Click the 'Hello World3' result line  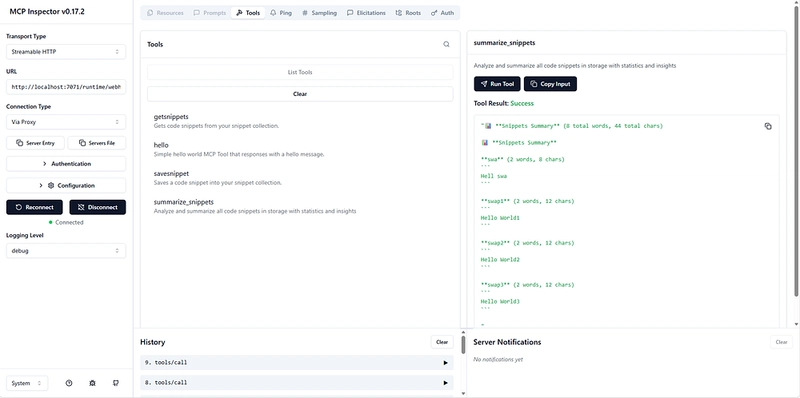[500, 302]
